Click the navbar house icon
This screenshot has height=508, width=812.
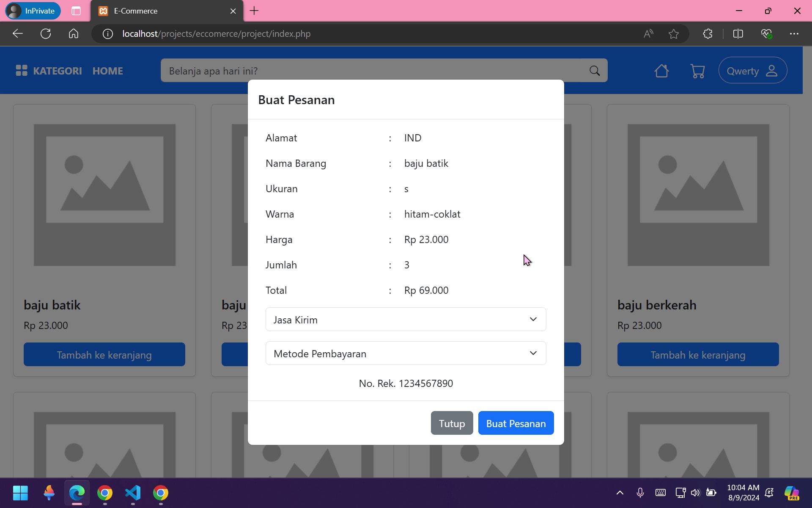661,71
